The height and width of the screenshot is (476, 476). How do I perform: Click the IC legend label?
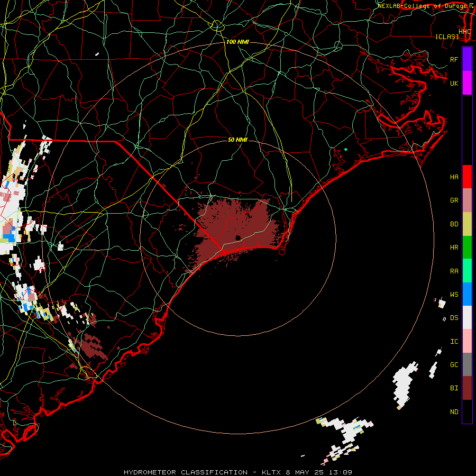click(454, 342)
